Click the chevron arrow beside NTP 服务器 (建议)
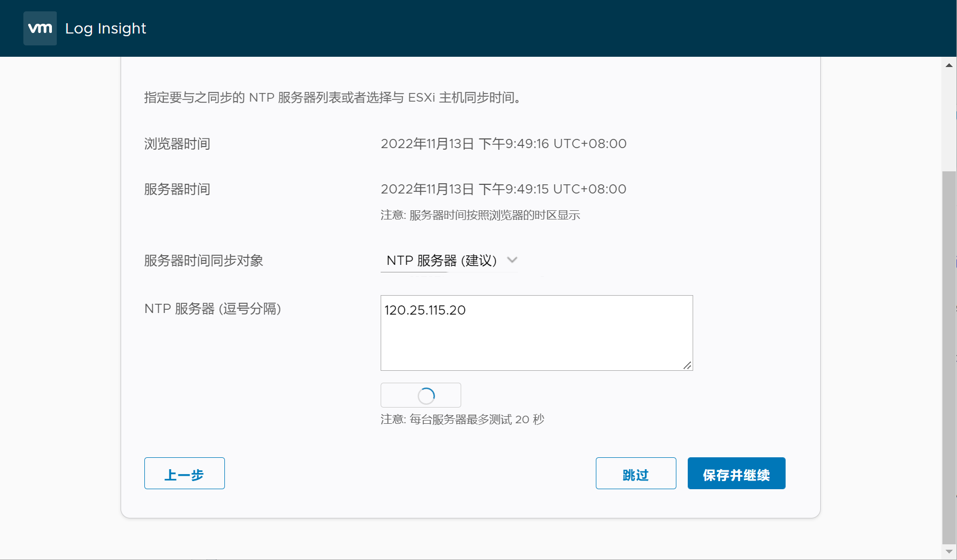Viewport: 957px width, 560px height. pos(512,260)
